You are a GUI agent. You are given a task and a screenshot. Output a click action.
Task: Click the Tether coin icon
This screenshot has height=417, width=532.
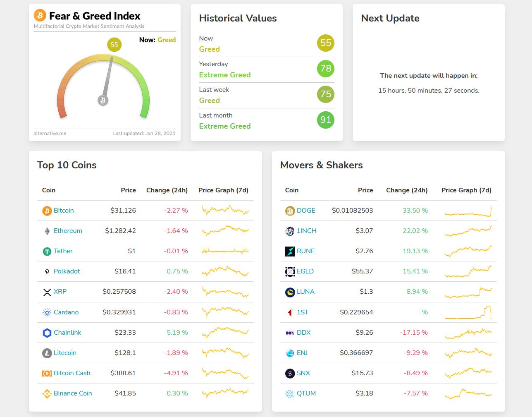[47, 251]
